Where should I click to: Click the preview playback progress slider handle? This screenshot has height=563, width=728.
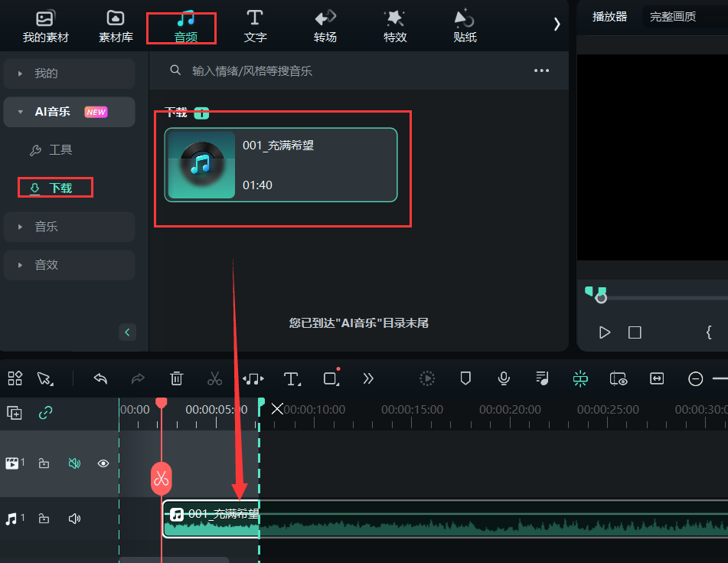(x=601, y=298)
